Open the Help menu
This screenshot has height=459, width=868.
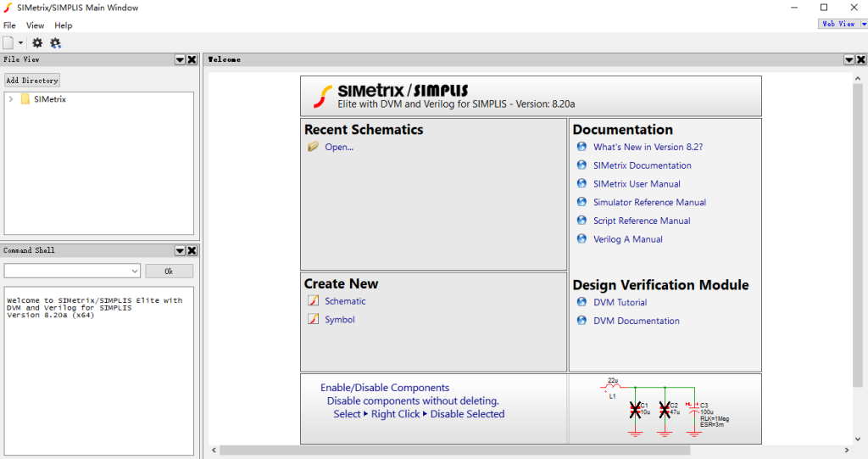tap(63, 25)
